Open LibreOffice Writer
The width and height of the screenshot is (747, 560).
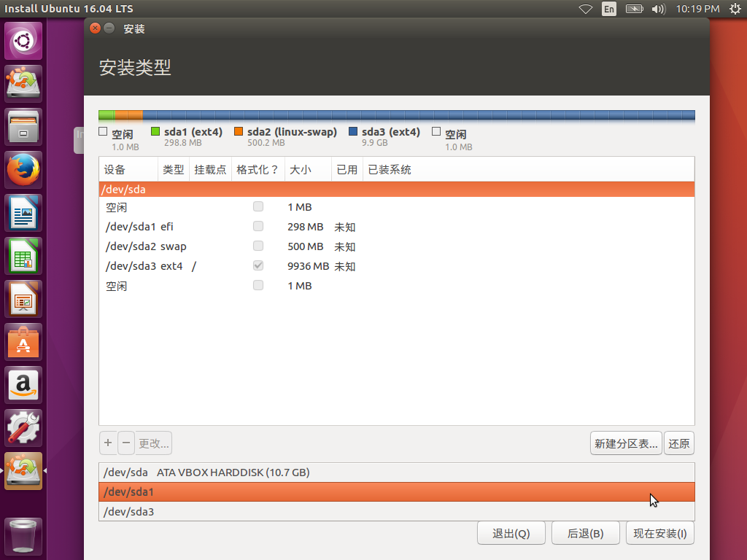pyautogui.click(x=23, y=213)
